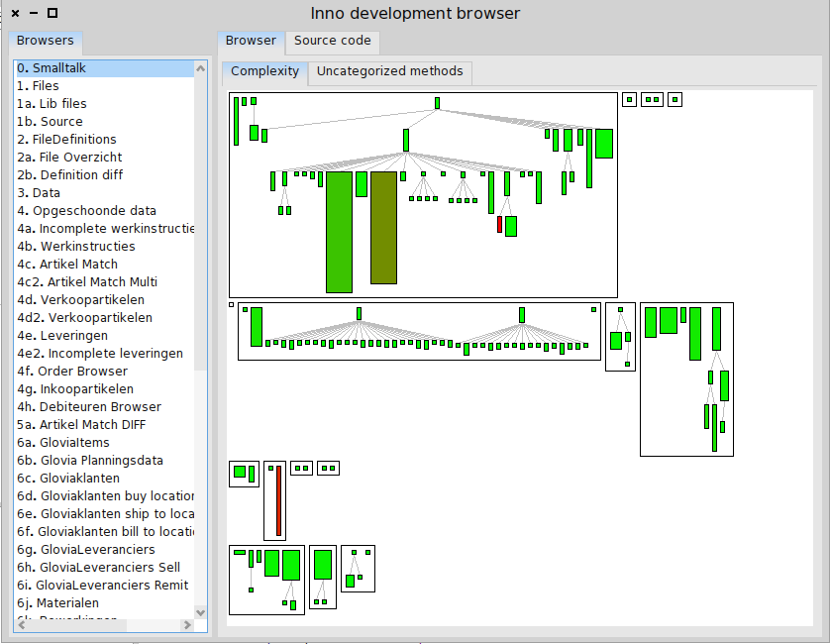Click scroll up arrow of browsers list
The image size is (830, 644).
201,68
